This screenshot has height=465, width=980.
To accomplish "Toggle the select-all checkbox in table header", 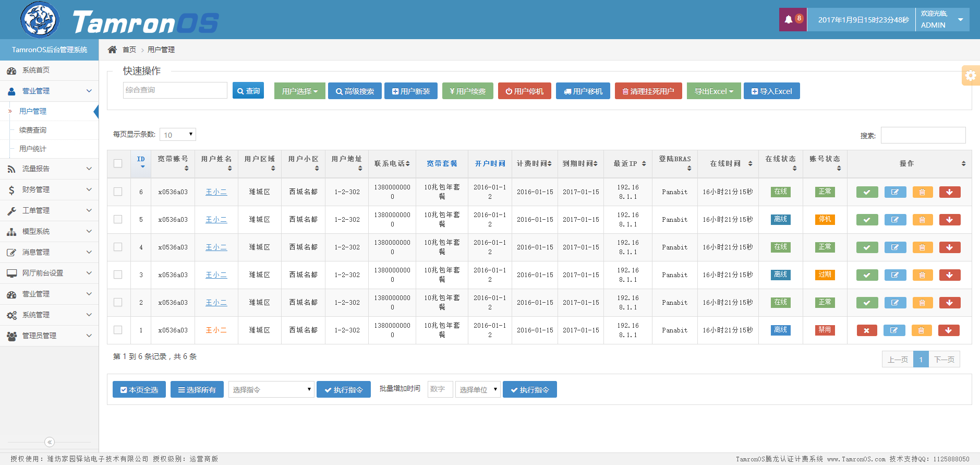I will point(118,163).
